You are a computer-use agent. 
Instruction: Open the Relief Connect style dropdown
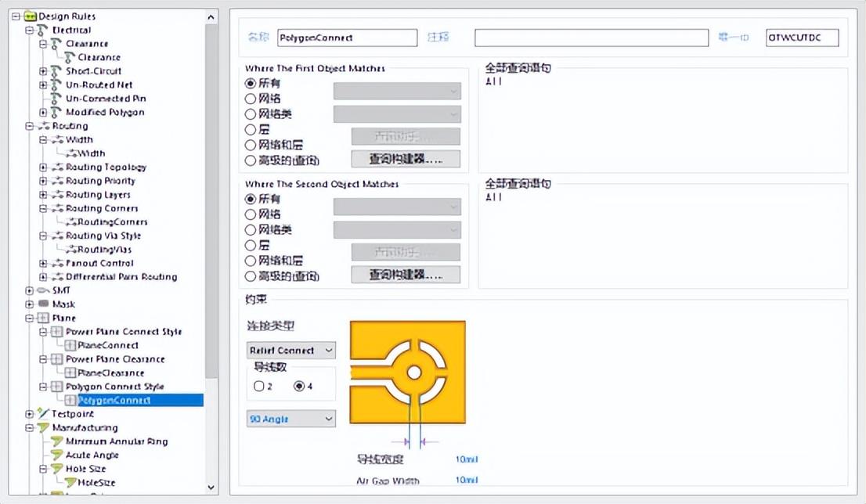[x=290, y=351]
